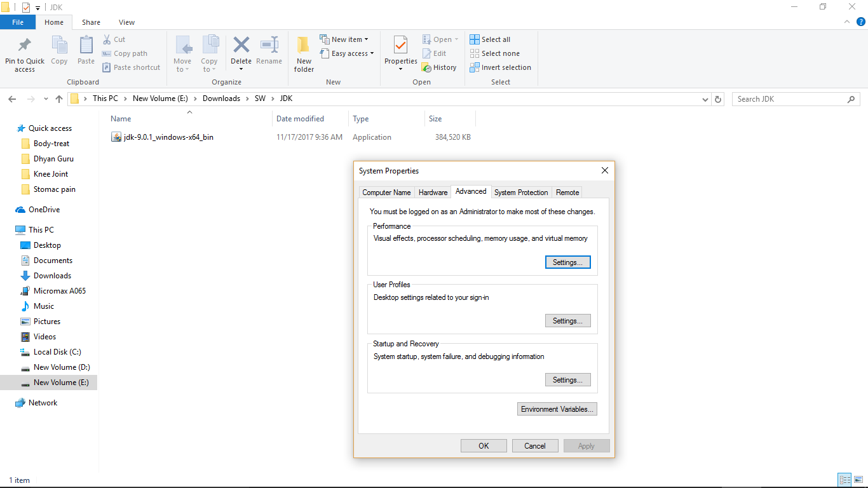Click the Cut icon in the Clipboard group
868x488 pixels.
[114, 39]
